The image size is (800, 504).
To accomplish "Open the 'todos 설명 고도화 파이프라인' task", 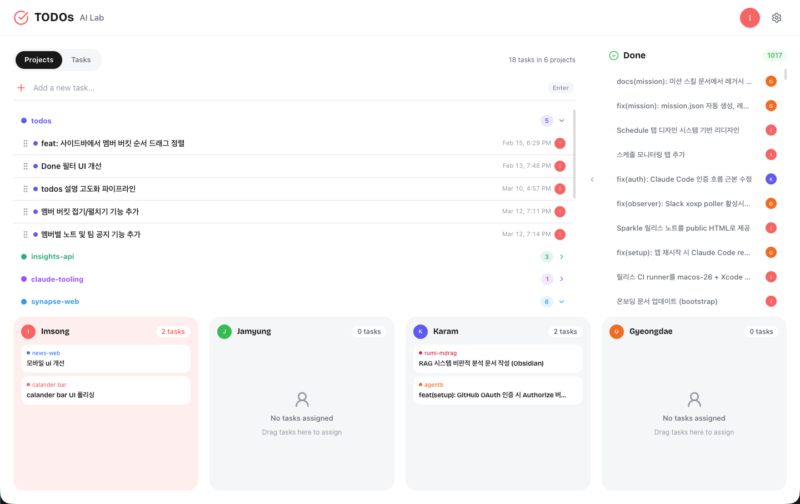I will point(88,189).
